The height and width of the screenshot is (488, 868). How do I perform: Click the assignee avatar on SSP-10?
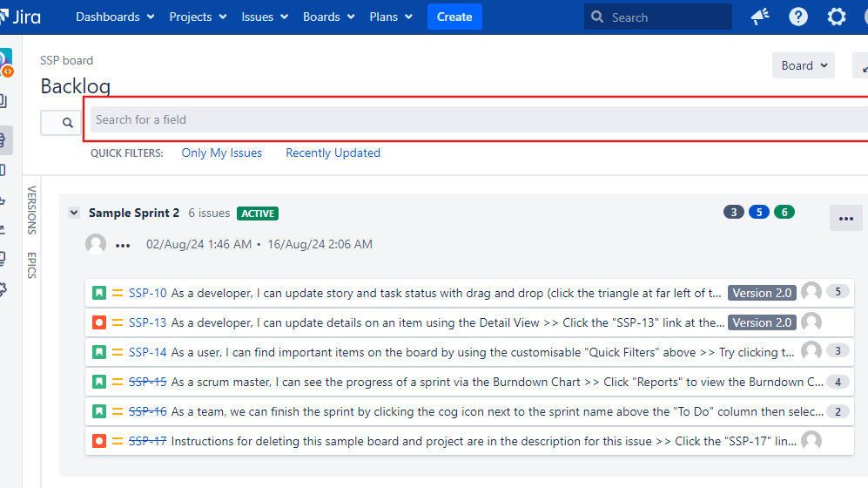[x=811, y=292]
